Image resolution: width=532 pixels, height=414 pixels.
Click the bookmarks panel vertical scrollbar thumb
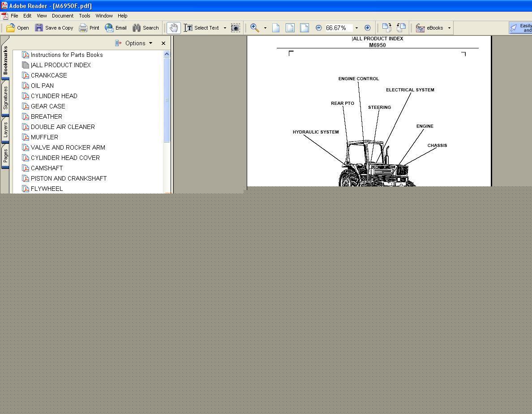point(167,100)
